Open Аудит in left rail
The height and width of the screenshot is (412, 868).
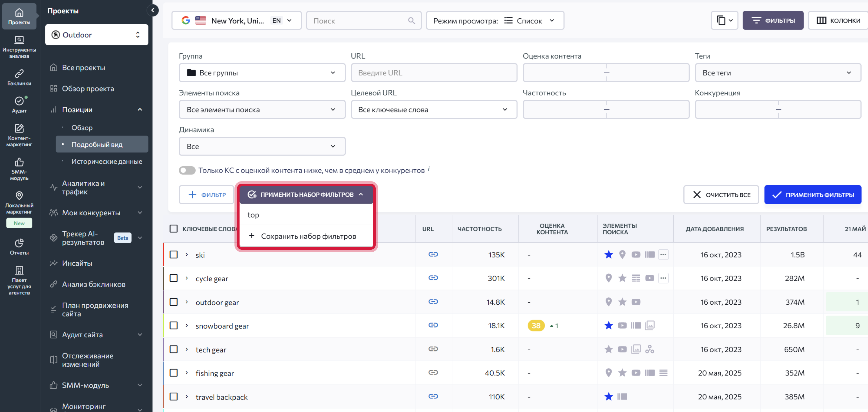click(x=19, y=105)
